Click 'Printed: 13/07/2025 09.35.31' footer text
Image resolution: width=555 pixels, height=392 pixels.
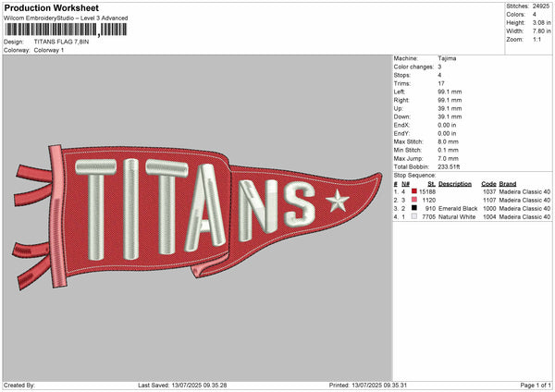pyautogui.click(x=368, y=385)
